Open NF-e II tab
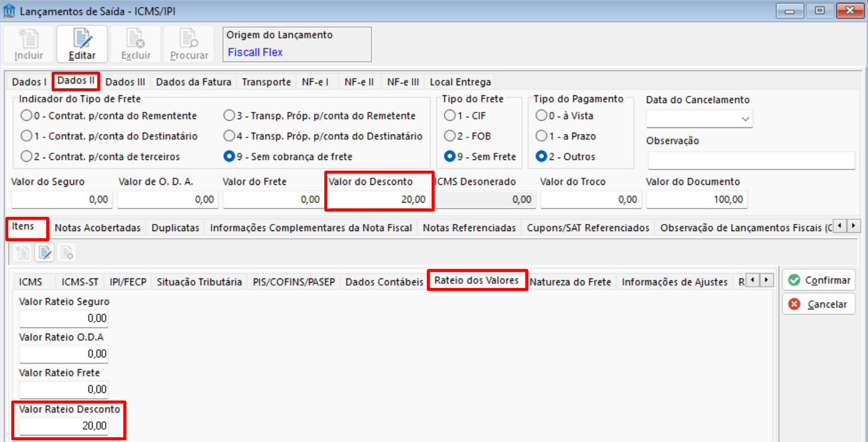Screen dimensions: 868x442 359,82
